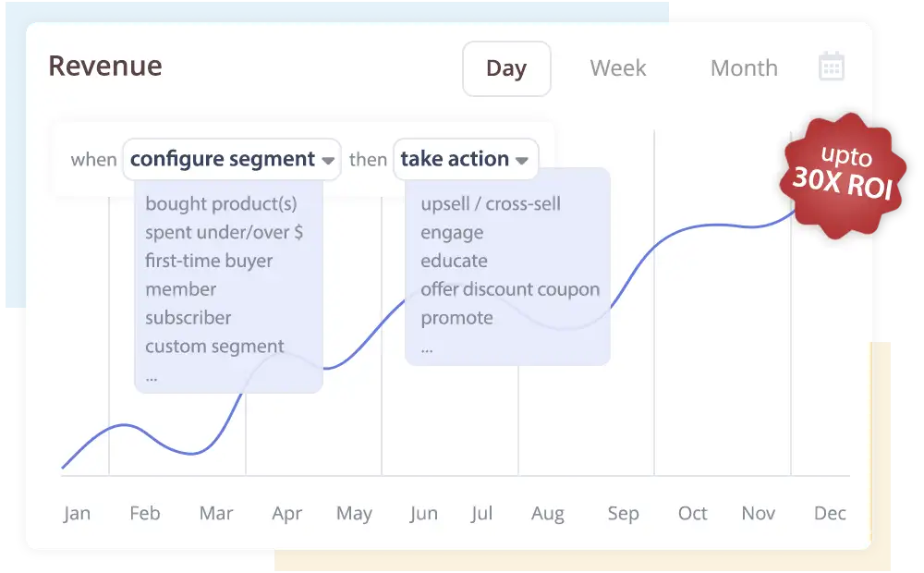Image resolution: width=924 pixels, height=573 pixels.
Task: Open the 'configure segment' dropdown
Action: pyautogui.click(x=222, y=159)
